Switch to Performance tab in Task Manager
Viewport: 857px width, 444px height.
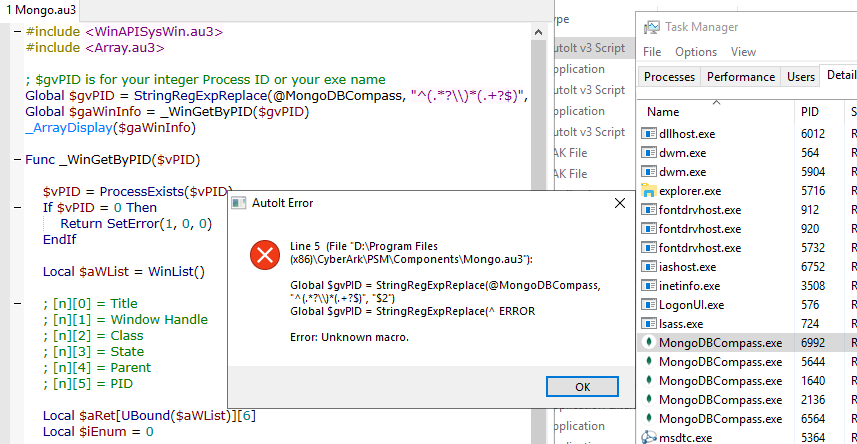pyautogui.click(x=741, y=77)
